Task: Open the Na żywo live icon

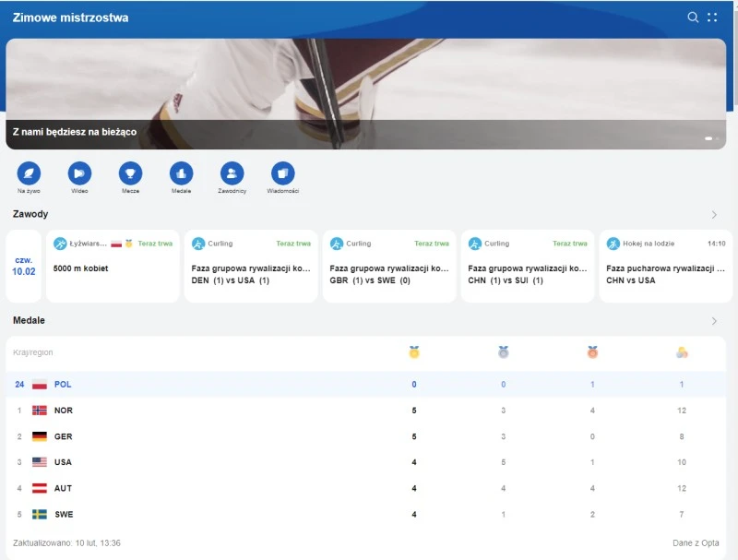Action: 29,173
